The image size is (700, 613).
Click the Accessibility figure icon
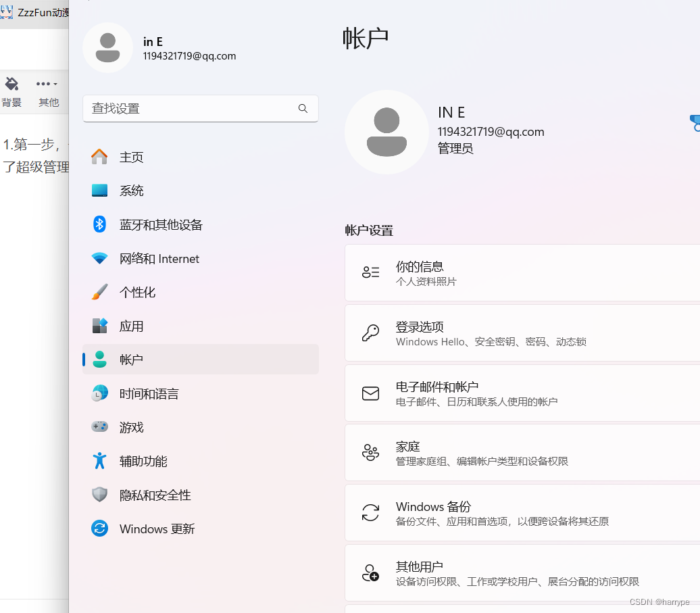click(x=99, y=461)
